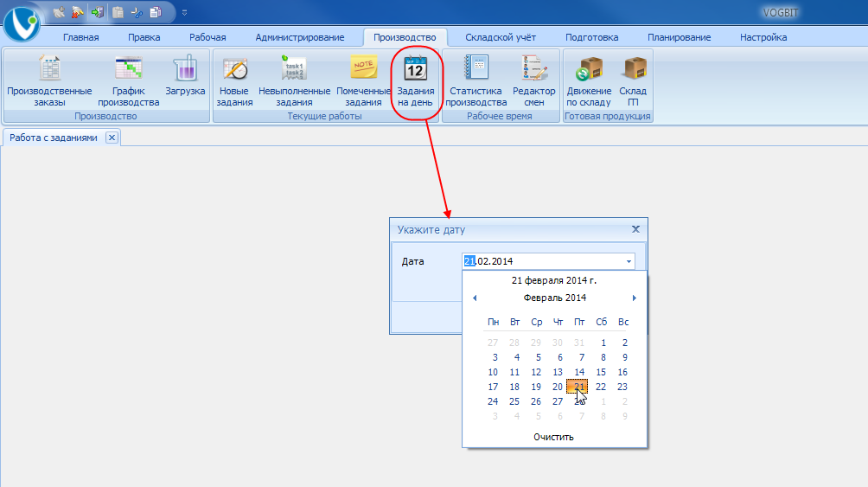Select February 16 in the calendar

(622, 372)
